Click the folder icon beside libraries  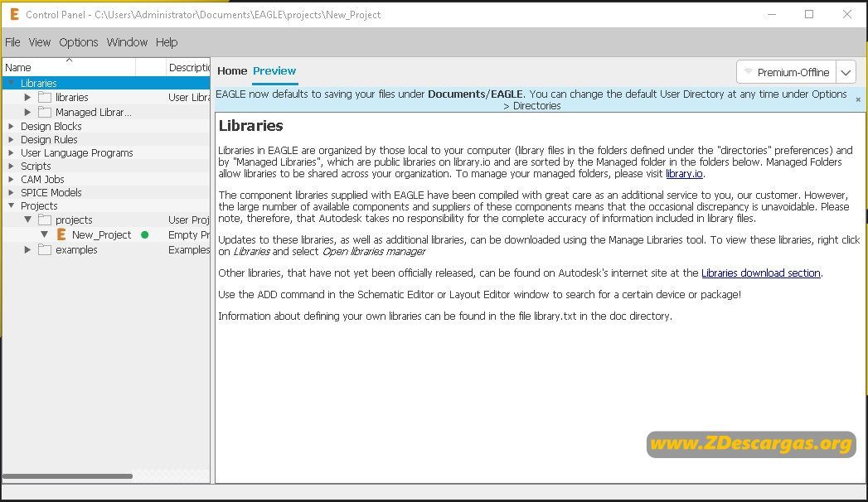click(45, 97)
